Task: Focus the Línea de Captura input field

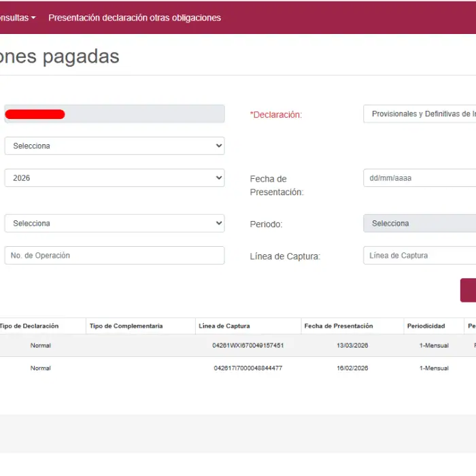Action: [419, 256]
